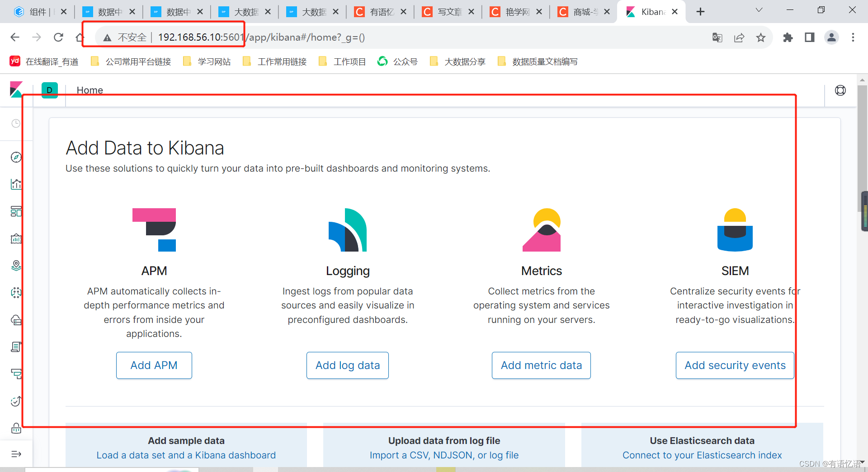
Task: Reload the page with refresh icon
Action: [58, 37]
